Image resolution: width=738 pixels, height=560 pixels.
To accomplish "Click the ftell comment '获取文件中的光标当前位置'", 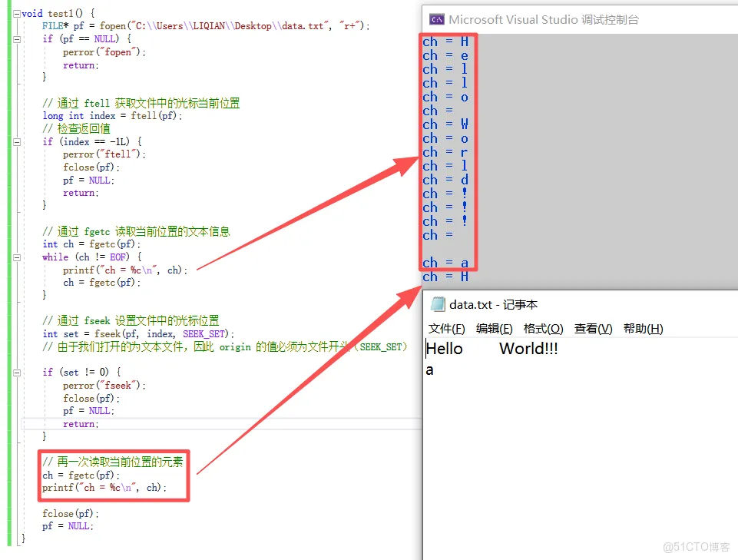I will (x=177, y=103).
